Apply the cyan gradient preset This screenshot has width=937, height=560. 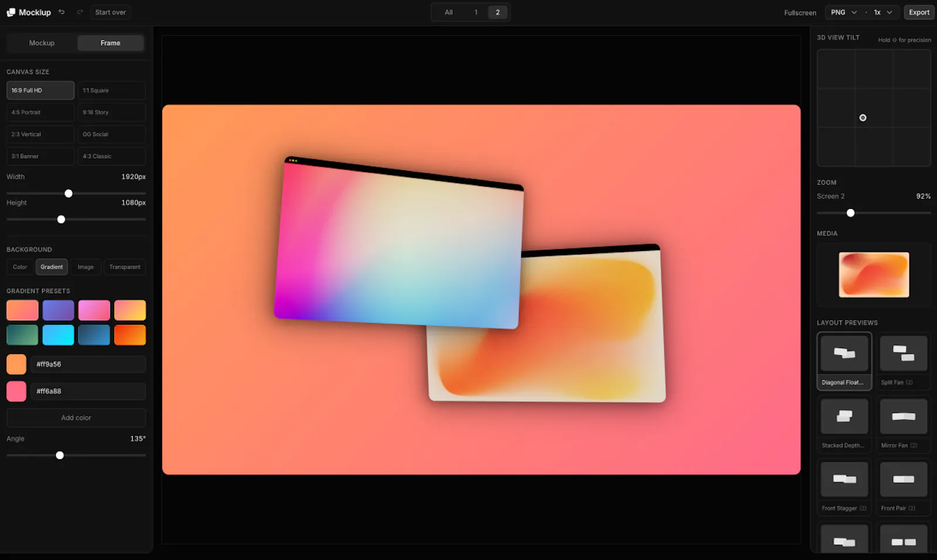point(58,335)
